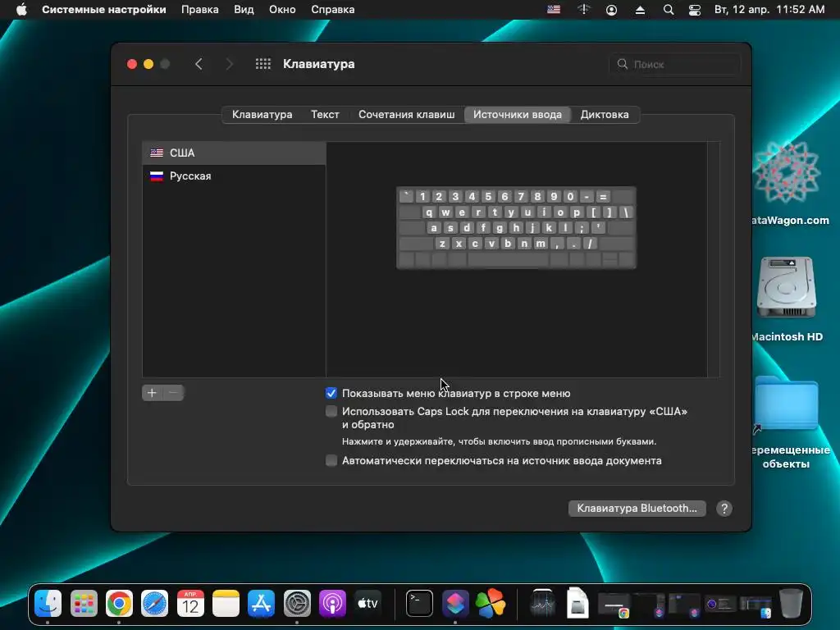
Task: Open Terminal from the Dock
Action: point(419,604)
